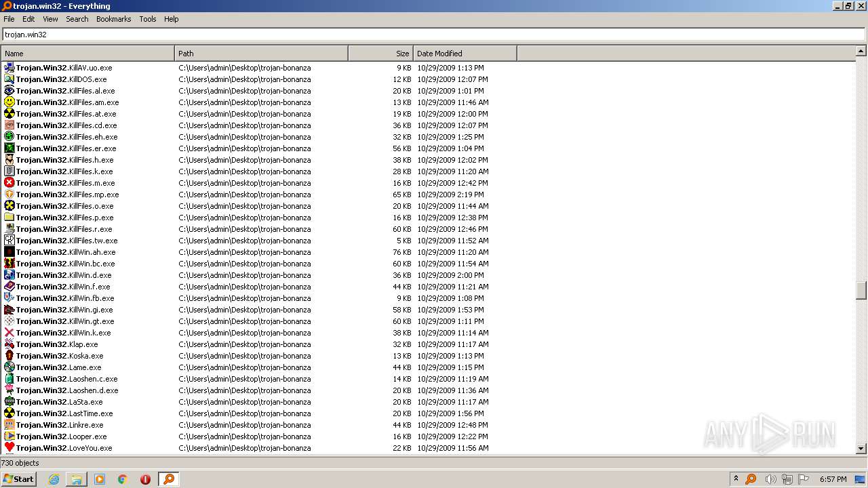
Task: Select Trojan.Win32.KillFiles.o.exe file name
Action: [x=64, y=206]
